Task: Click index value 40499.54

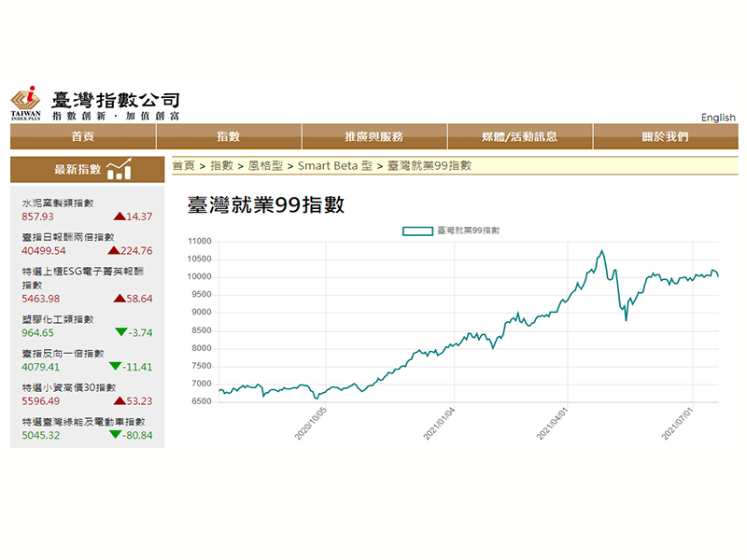Action: 43,251
